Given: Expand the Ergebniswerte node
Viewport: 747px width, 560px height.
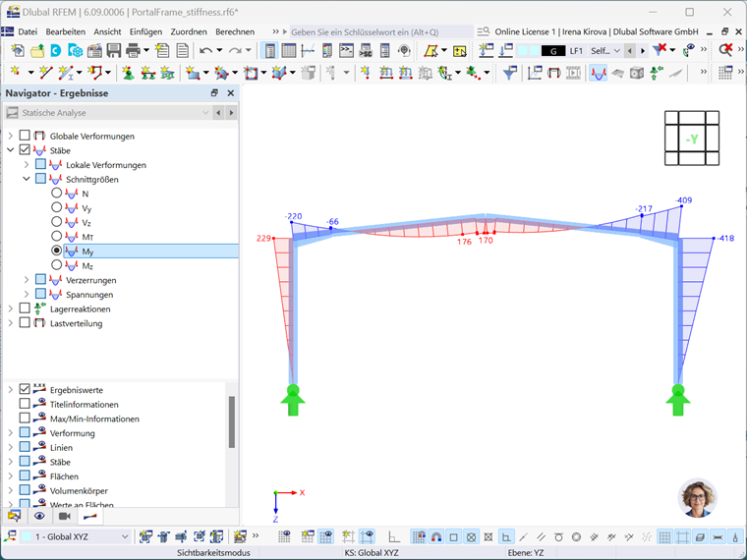Looking at the screenshot, I should click(11, 389).
